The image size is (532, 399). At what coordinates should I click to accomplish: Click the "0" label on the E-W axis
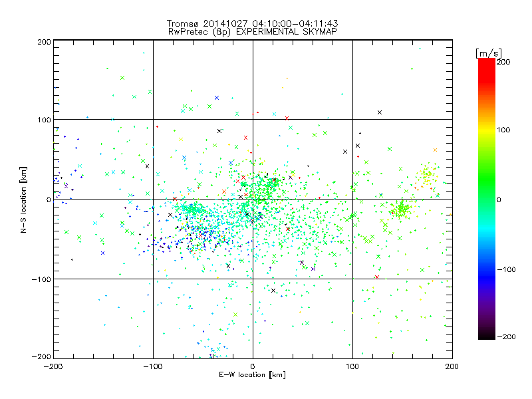(x=253, y=366)
